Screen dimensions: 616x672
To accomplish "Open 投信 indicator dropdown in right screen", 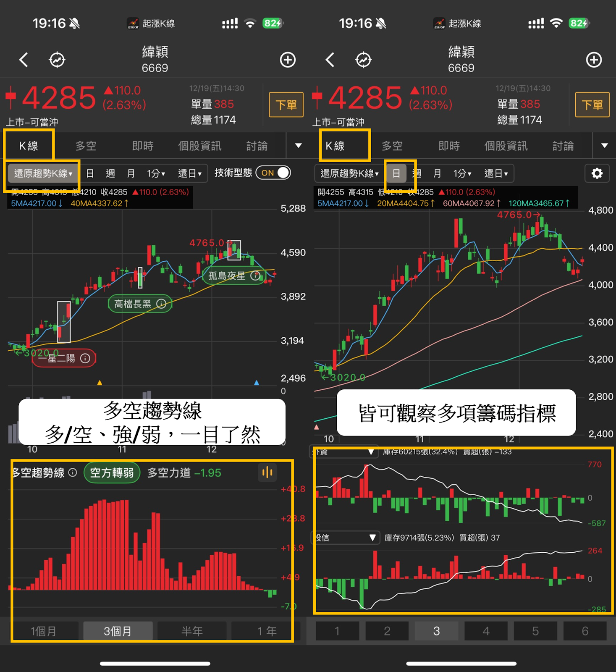I will pos(345,538).
